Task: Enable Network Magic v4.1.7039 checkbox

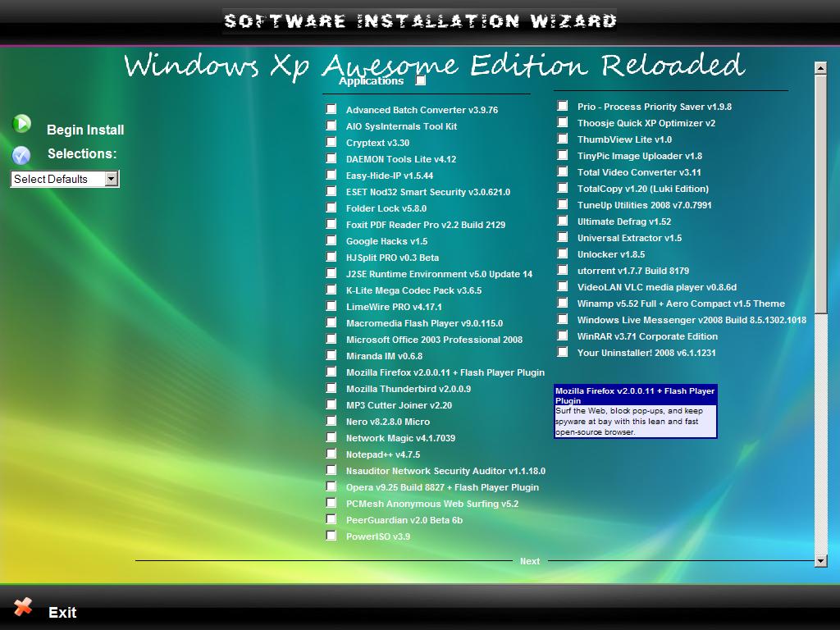Action: coord(331,438)
